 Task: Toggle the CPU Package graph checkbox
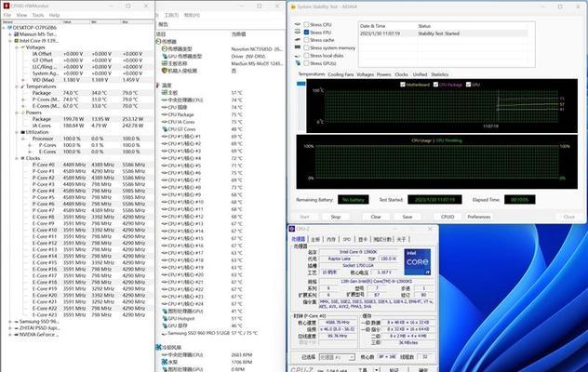coord(435,85)
